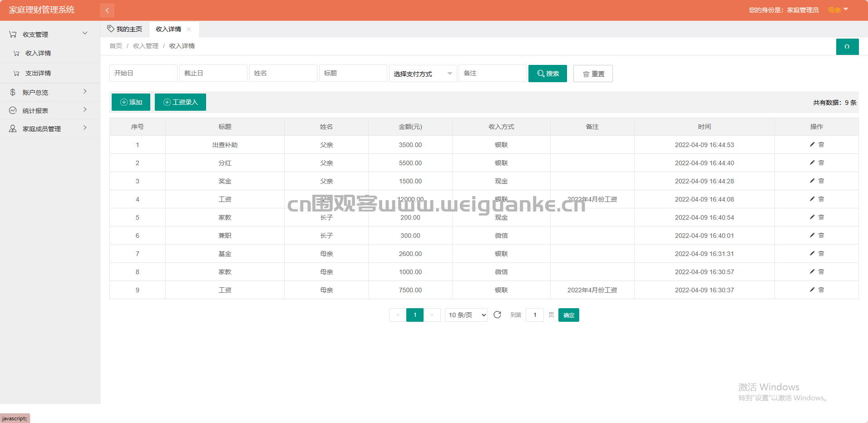Image resolution: width=868 pixels, height=423 pixels.
Task: Click the 确定 pagination button
Action: coord(569,315)
